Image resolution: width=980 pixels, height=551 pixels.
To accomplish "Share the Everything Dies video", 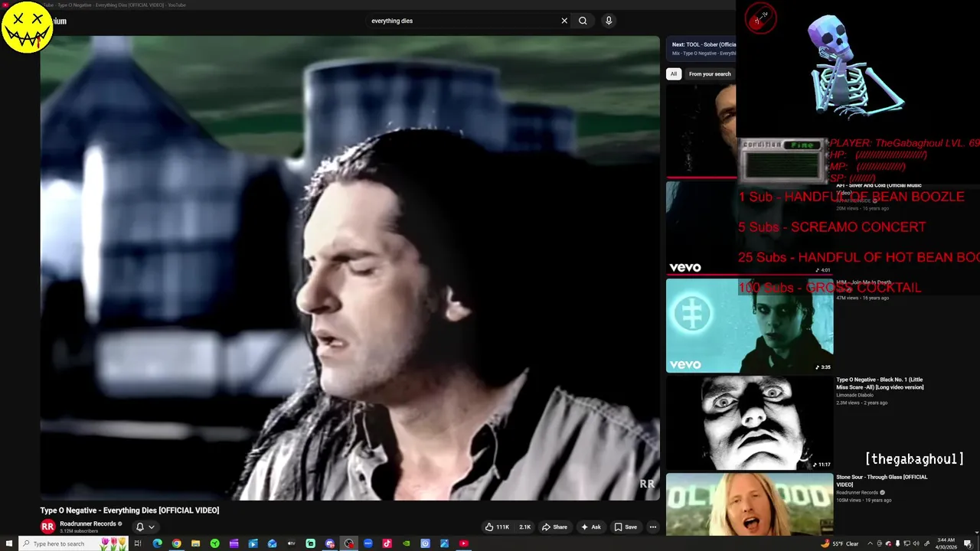I will pyautogui.click(x=554, y=527).
